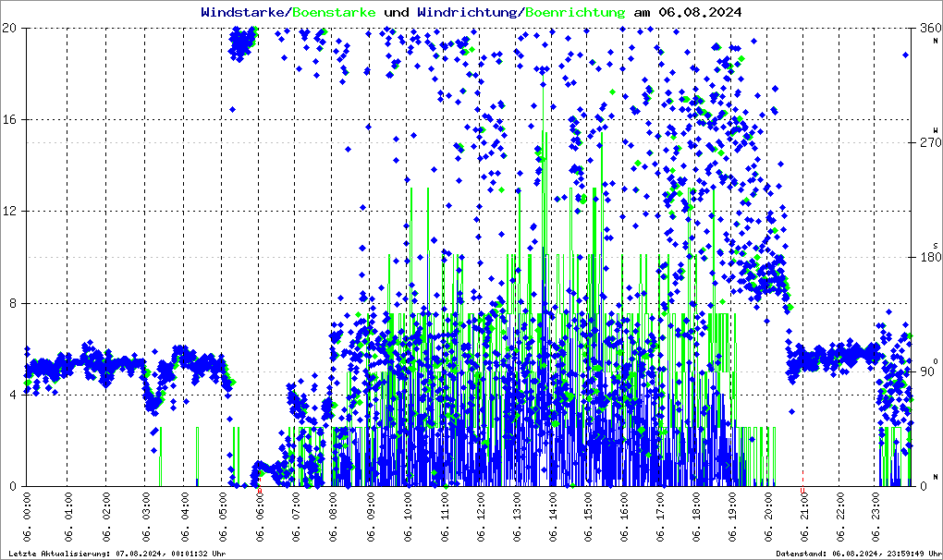This screenshot has height=560, width=943.
Task: Click time axis label '14:00'
Action: click(552, 506)
